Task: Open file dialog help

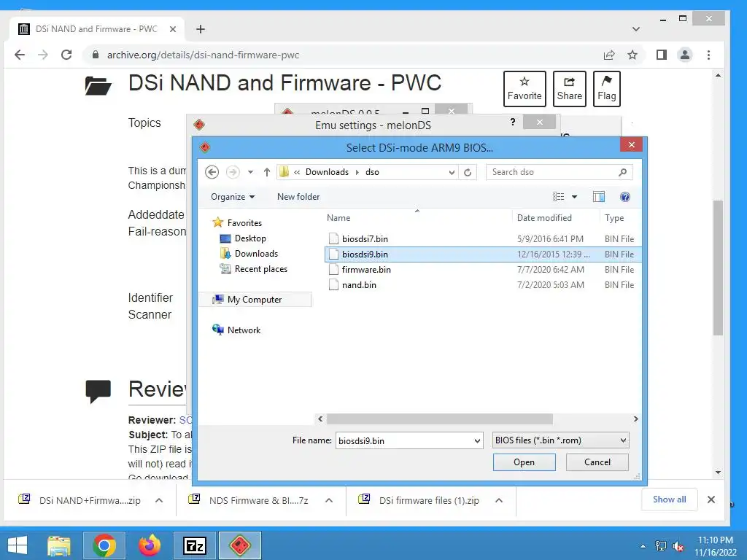Action: (625, 197)
